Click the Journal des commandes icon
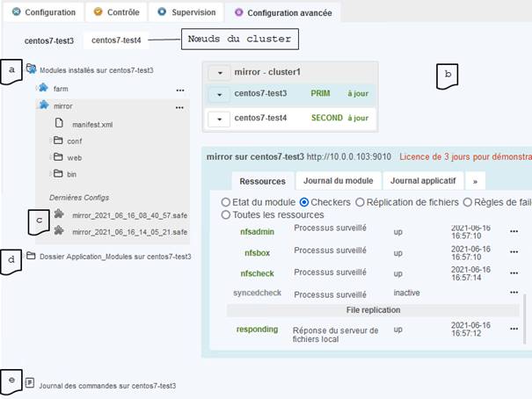 [30, 383]
